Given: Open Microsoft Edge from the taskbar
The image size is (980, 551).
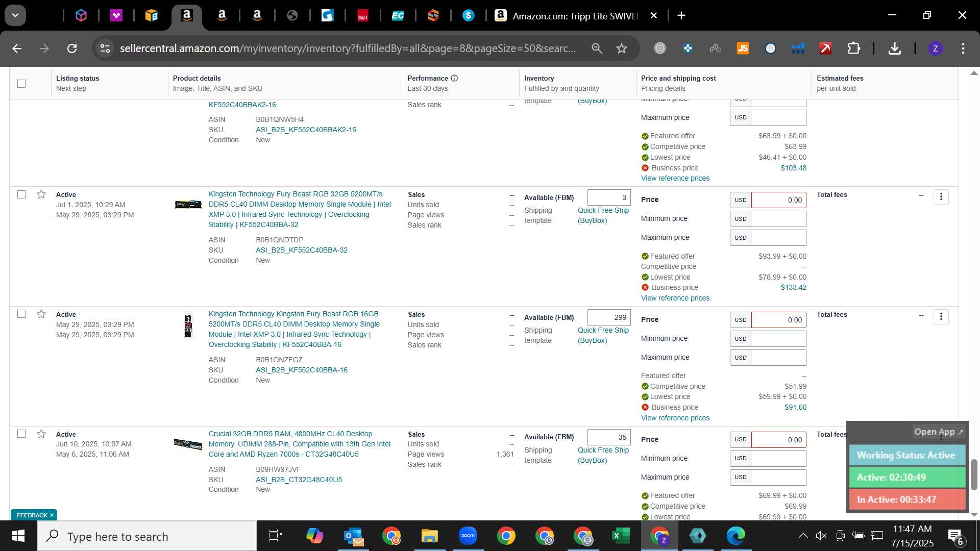Looking at the screenshot, I should click(x=736, y=536).
